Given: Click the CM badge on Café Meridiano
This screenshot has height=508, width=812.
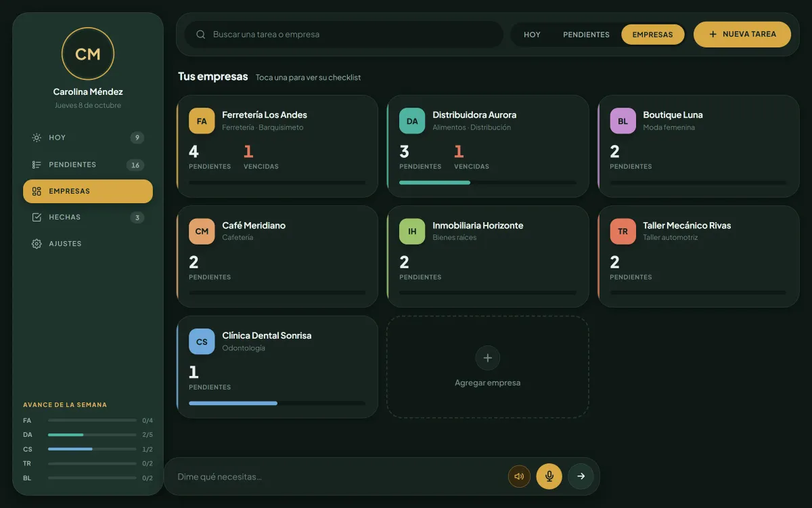Looking at the screenshot, I should (x=202, y=232).
